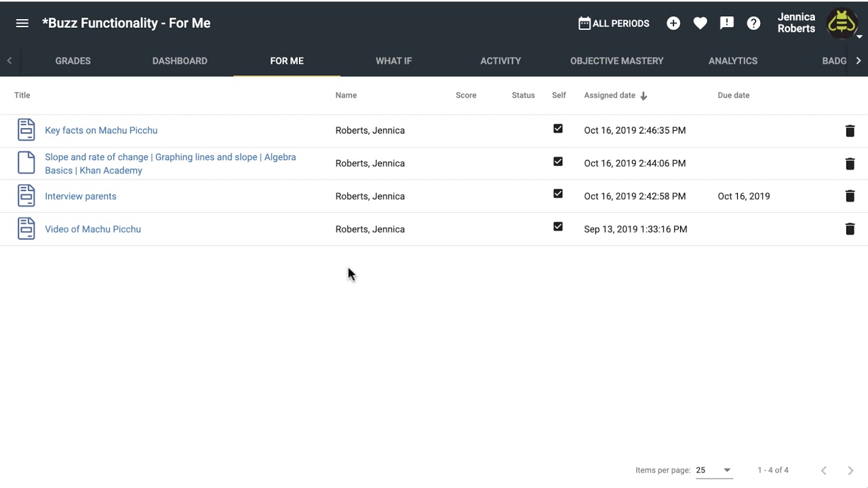The image size is (868, 488).
Task: Delete the Slope and rate of change row
Action: pyautogui.click(x=850, y=163)
